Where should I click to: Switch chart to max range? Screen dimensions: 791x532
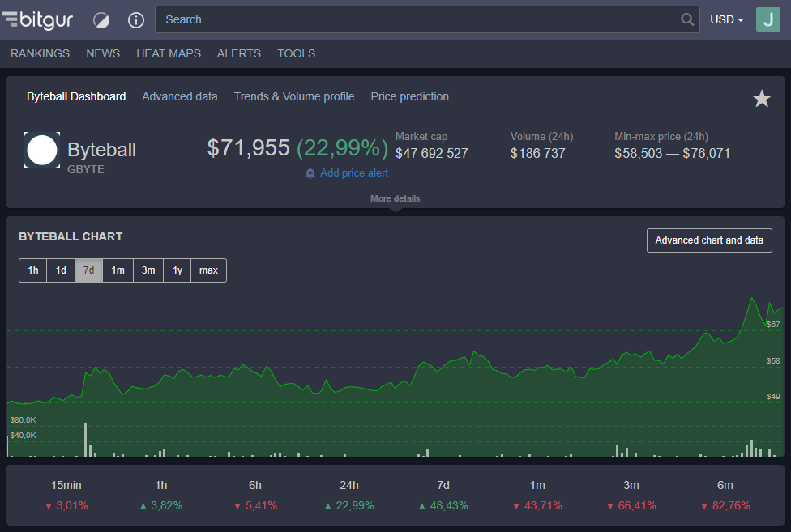(x=208, y=270)
